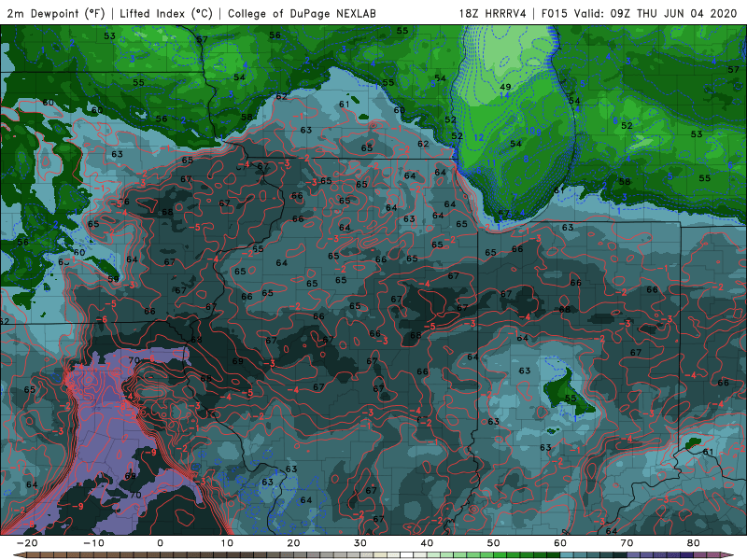Click the brown colorbar segment at -20
Screen dimensions: 747x560
pyautogui.click(x=34, y=555)
